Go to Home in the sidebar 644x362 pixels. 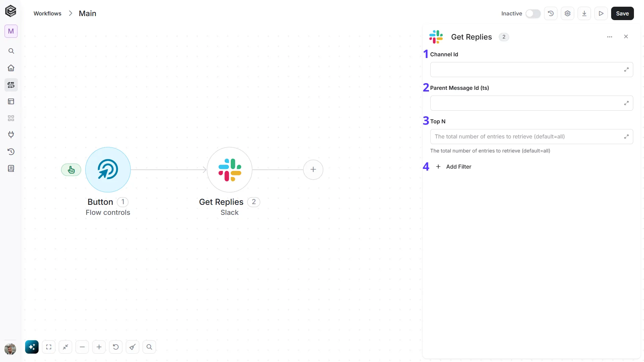[x=11, y=68]
